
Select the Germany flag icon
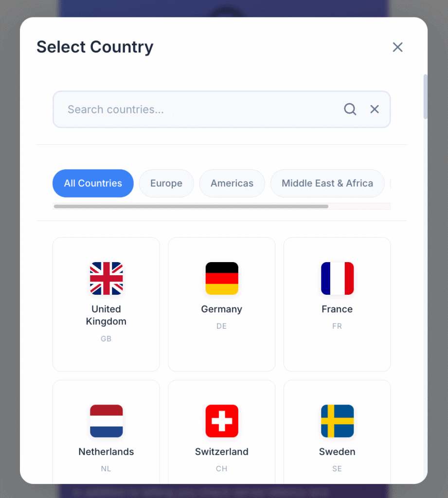point(222,278)
